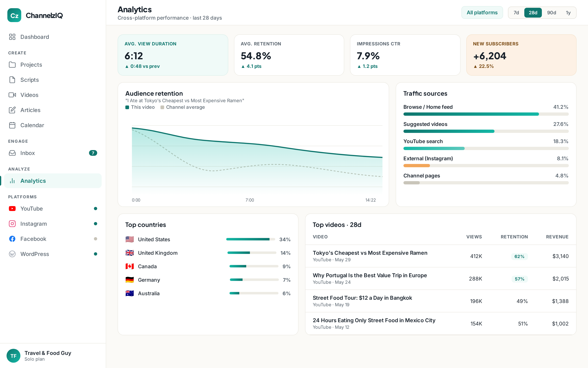
Task: Sort by the RETENTION column header
Action: click(x=514, y=237)
